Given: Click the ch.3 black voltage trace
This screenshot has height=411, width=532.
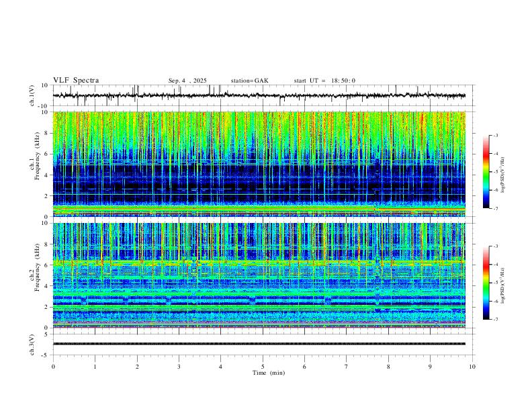Looking at the screenshot, I should tap(259, 344).
